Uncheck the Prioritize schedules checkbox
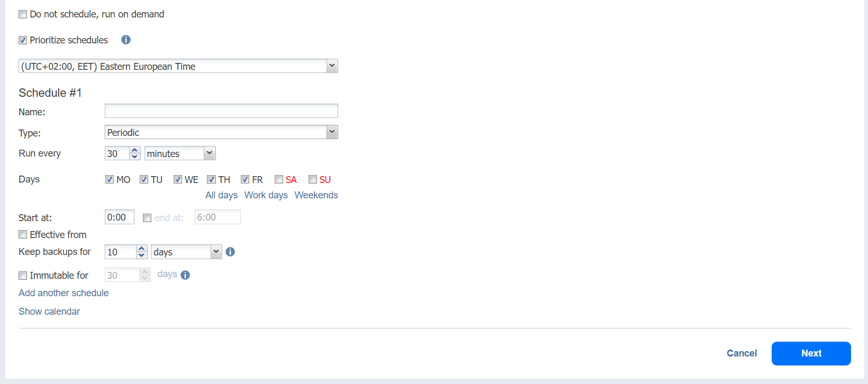868x384 pixels. 23,40
